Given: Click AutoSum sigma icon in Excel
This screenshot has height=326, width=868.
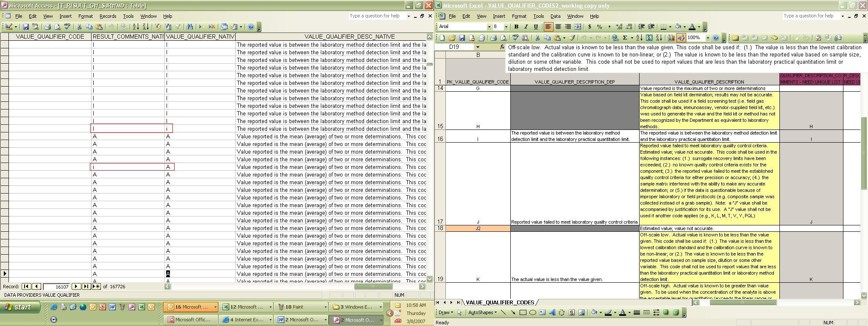Looking at the screenshot, I should (625, 38).
